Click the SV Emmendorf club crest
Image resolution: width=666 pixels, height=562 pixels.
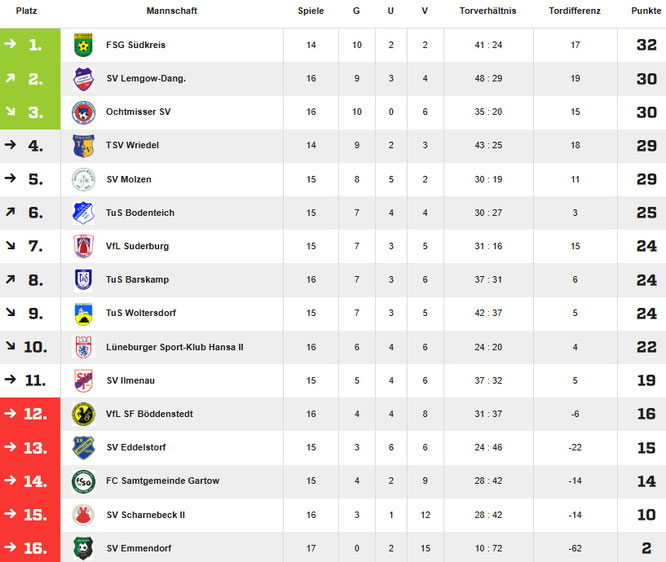coord(82,548)
